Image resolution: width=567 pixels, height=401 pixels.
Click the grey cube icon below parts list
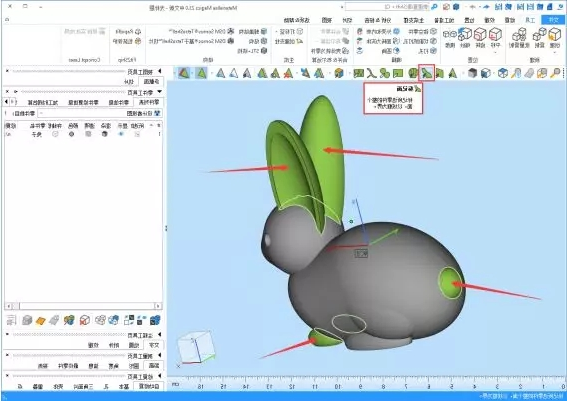pyautogui.click(x=27, y=320)
